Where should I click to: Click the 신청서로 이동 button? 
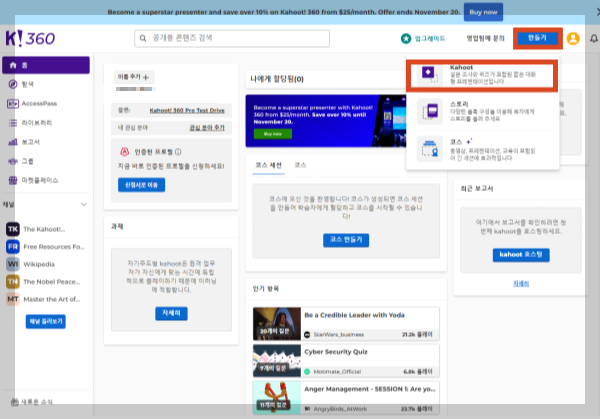coord(141,185)
